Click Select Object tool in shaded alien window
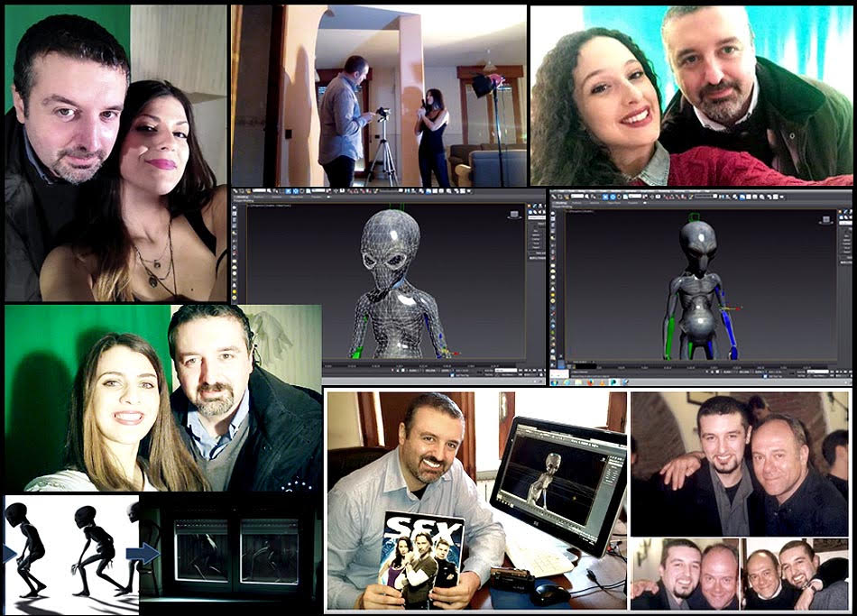Viewport: 857px width, 616px height. (587, 197)
